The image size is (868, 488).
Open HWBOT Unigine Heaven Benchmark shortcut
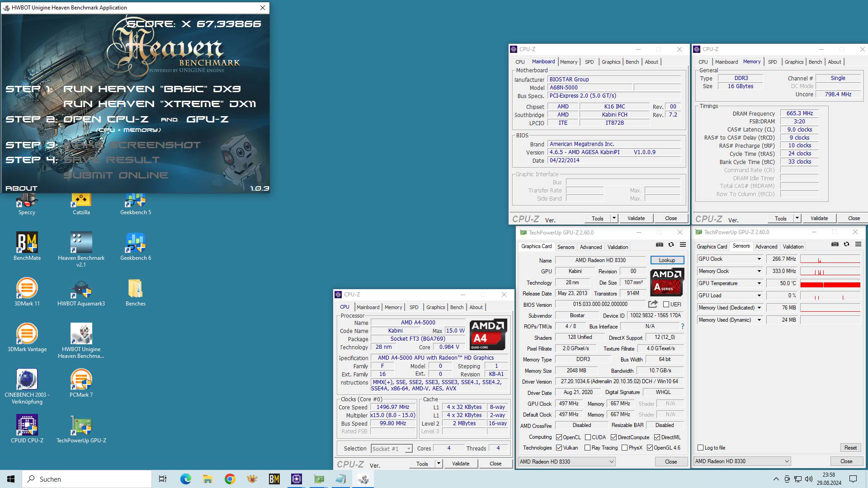click(81, 341)
